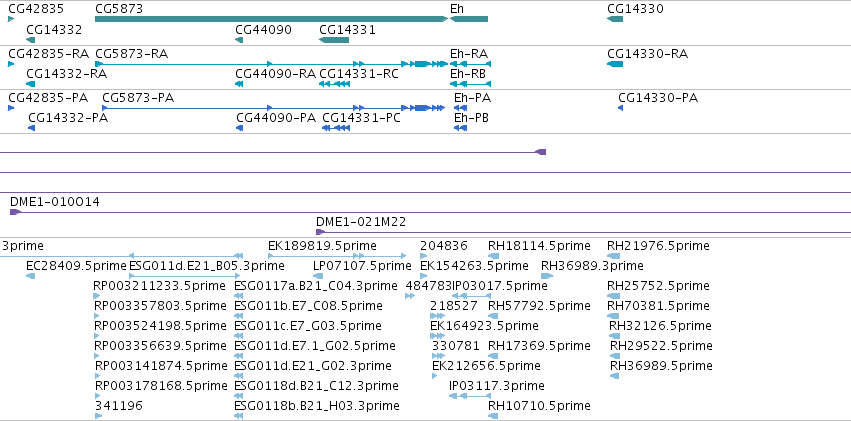Select the ESG011d.E7.1_G02.5prime label
This screenshot has width=851, height=421.
tap(315, 346)
